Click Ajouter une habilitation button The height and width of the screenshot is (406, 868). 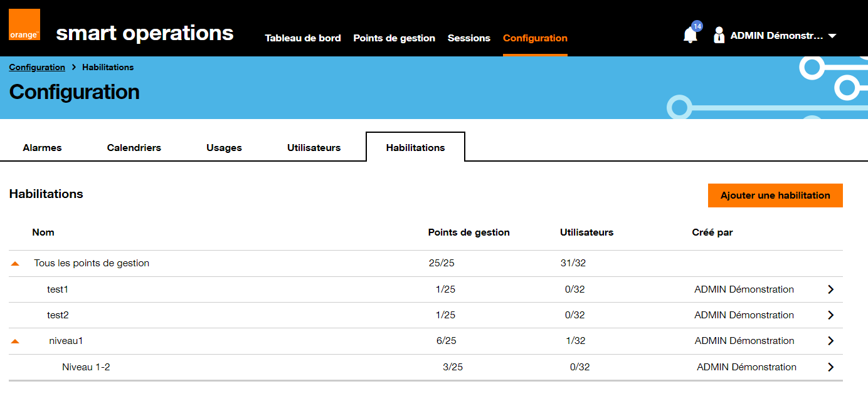775,195
